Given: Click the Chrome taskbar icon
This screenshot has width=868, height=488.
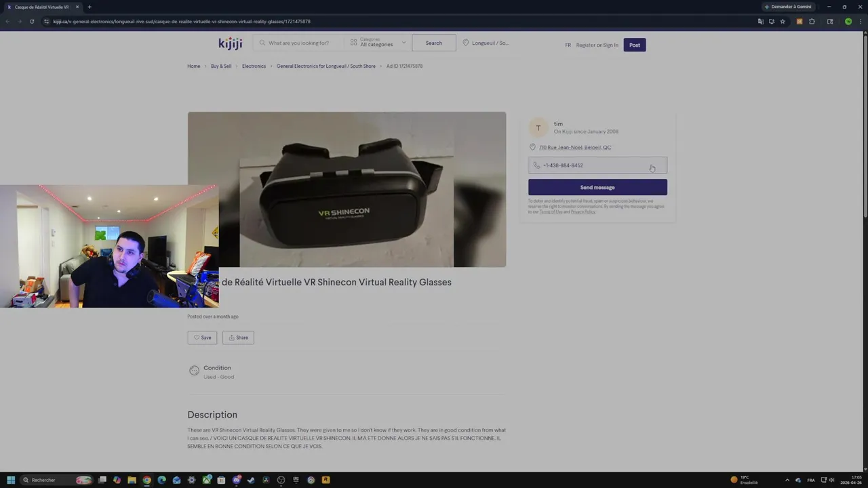Looking at the screenshot, I should pos(146,480).
